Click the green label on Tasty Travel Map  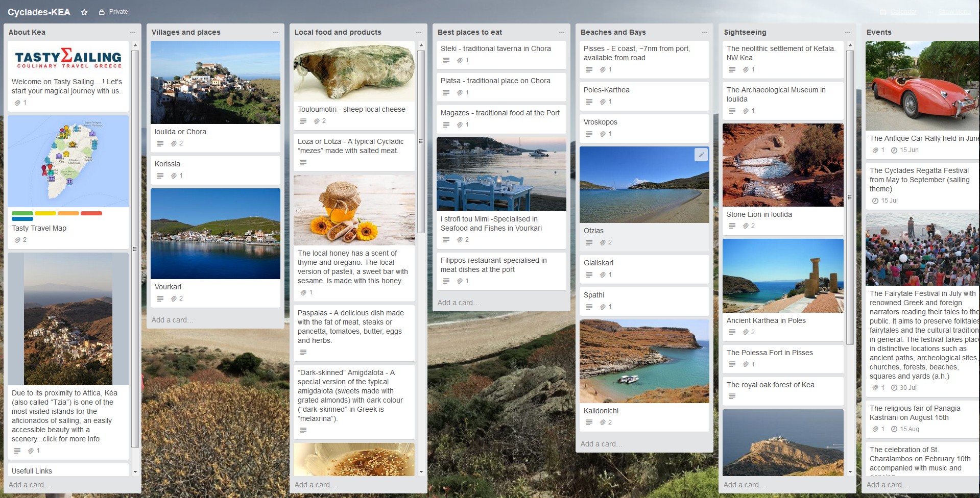click(22, 213)
